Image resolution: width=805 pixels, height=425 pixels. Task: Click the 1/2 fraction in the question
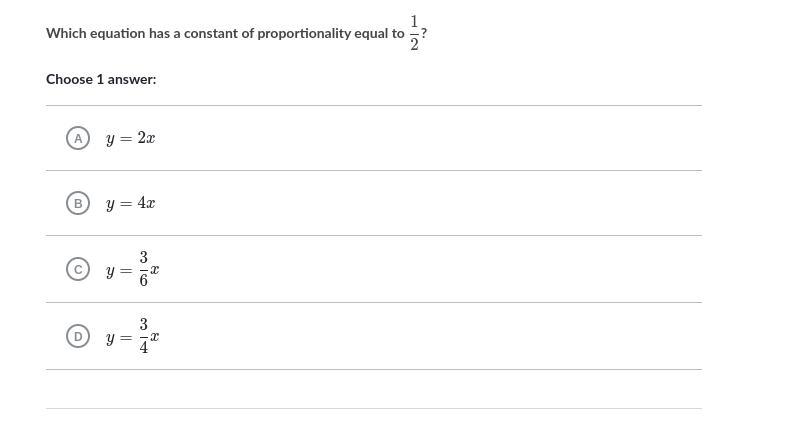tap(415, 33)
